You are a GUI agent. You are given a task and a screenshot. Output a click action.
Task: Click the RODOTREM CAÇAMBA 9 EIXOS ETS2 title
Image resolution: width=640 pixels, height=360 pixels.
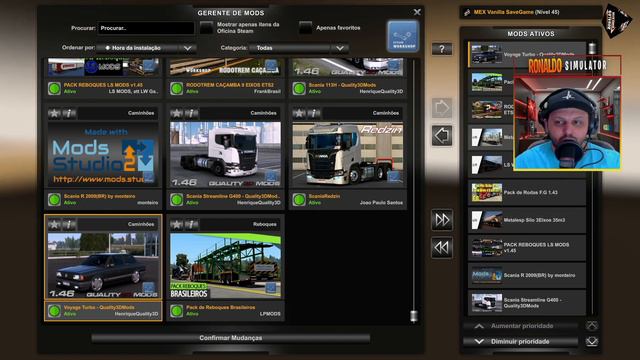pos(230,85)
